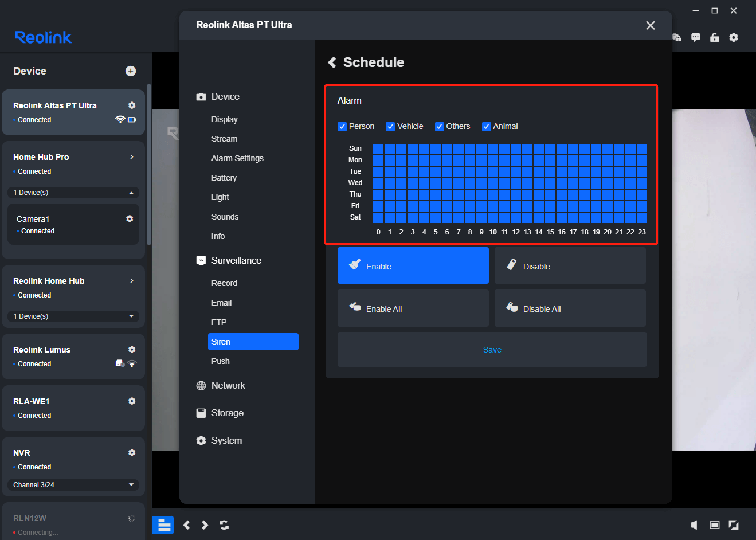
Task: Click the screen layout icon in bottom bar
Action: point(715,525)
